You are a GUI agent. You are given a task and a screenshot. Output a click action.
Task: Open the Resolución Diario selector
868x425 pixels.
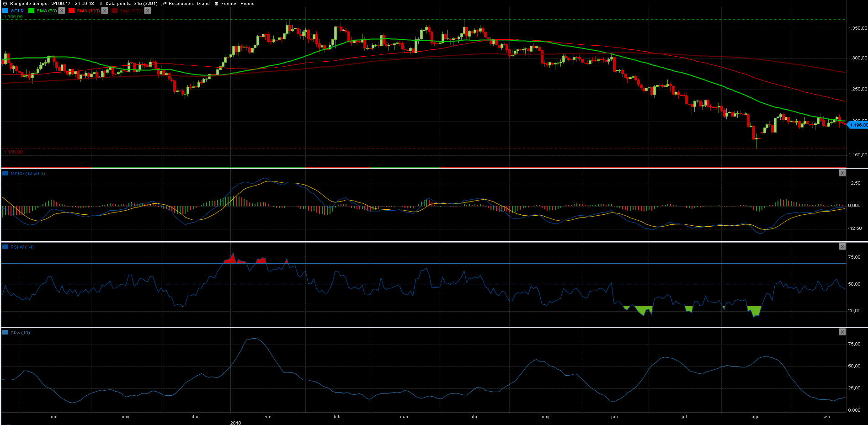(x=203, y=4)
